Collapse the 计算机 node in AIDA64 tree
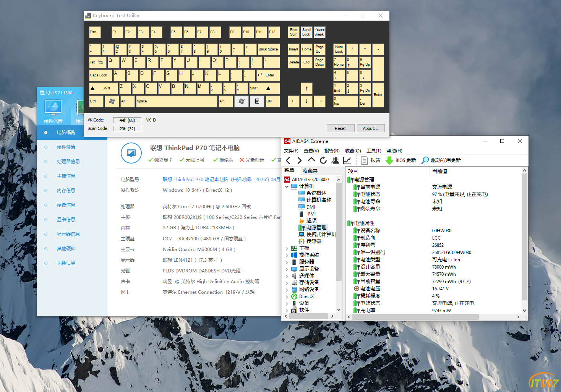 pos(287,186)
